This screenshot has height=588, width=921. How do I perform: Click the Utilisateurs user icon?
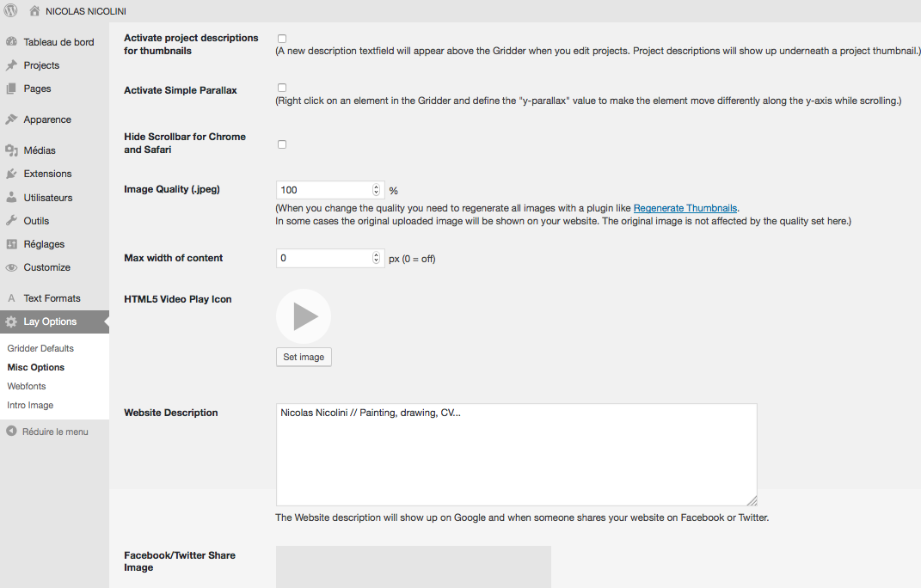point(11,198)
